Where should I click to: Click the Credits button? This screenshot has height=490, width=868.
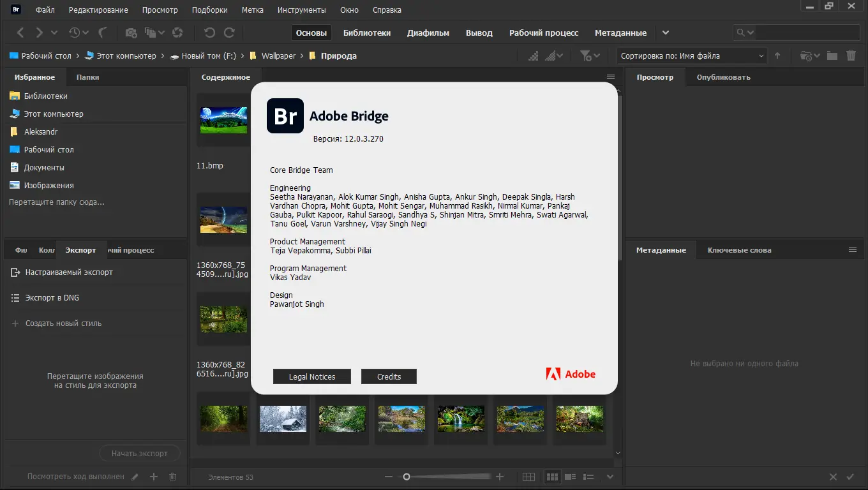[x=389, y=376]
